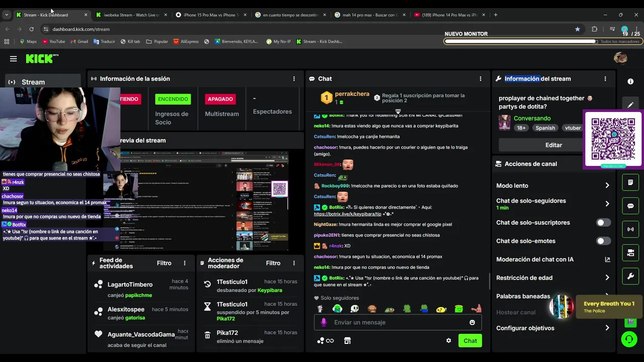Click the pencil edit icon in right sidebar
This screenshot has width=644, height=362.
(x=630, y=105)
